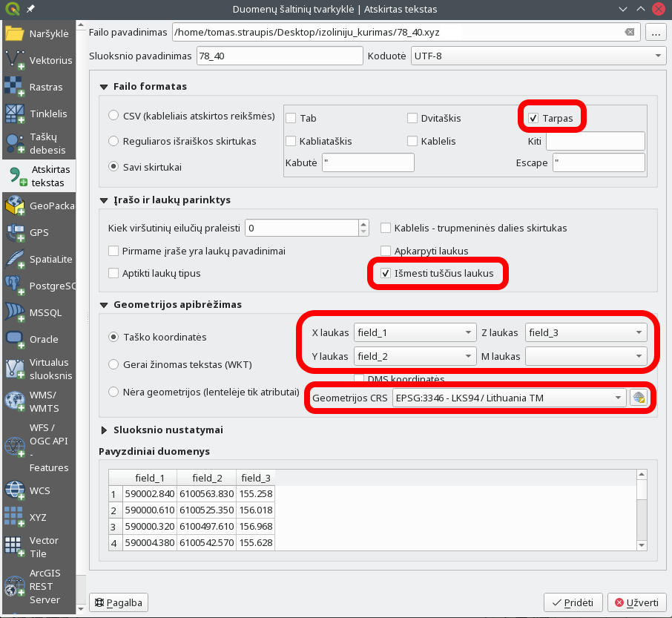Select the GeoPackage source icon
The image size is (672, 618).
click(15, 206)
